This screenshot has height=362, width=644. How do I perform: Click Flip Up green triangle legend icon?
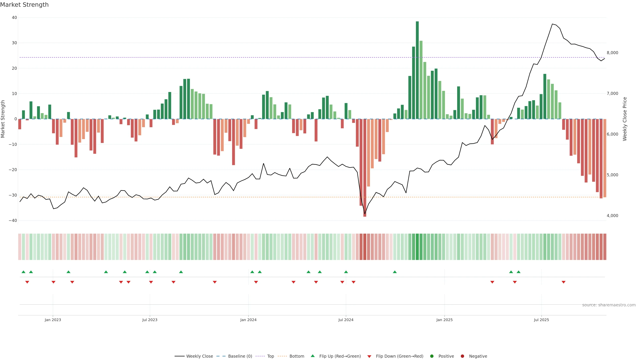pos(312,356)
